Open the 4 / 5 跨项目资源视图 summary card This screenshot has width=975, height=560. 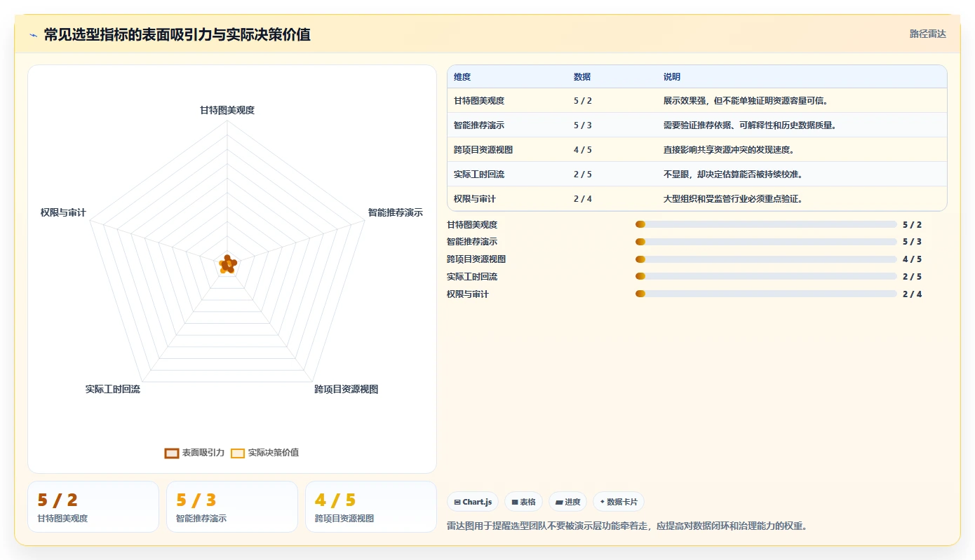pos(371,507)
